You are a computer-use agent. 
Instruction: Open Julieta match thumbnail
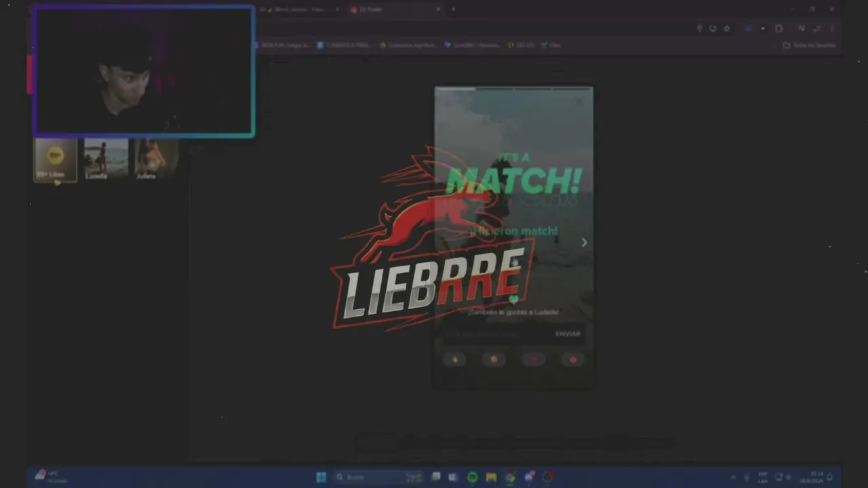click(156, 160)
